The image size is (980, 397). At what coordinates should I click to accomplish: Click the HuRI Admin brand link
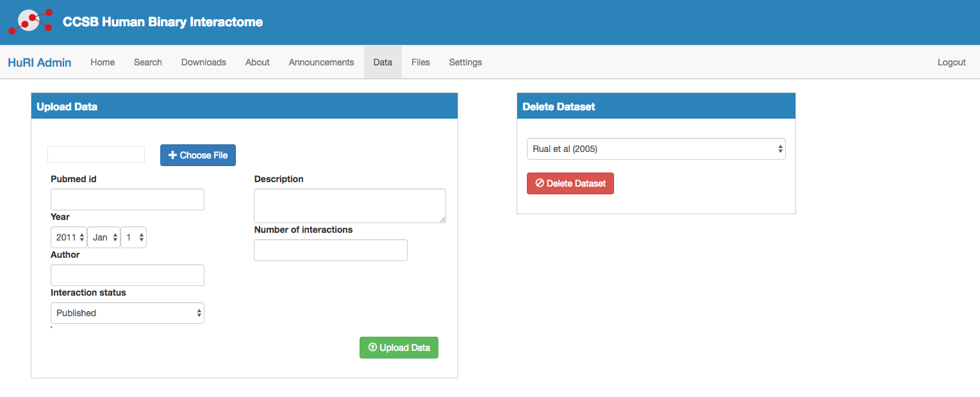pyautogui.click(x=40, y=62)
